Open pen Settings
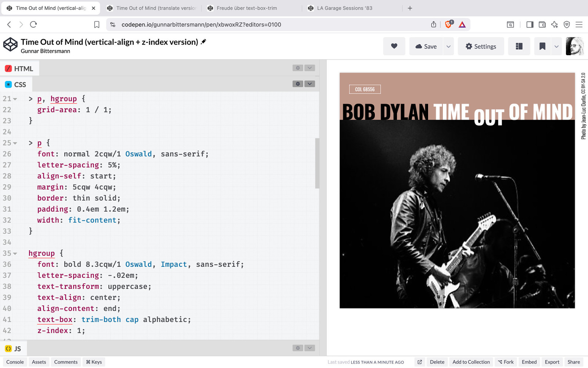The width and height of the screenshot is (588, 368). pos(481,46)
